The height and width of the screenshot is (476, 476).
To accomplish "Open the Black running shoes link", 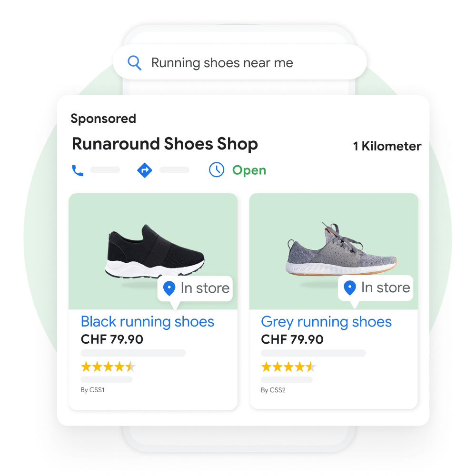I will click(x=148, y=321).
